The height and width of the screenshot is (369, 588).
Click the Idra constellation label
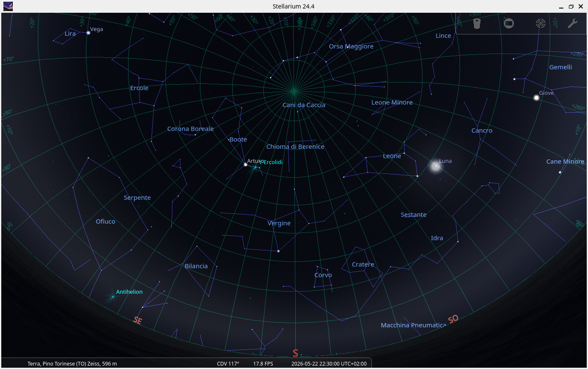(437, 238)
